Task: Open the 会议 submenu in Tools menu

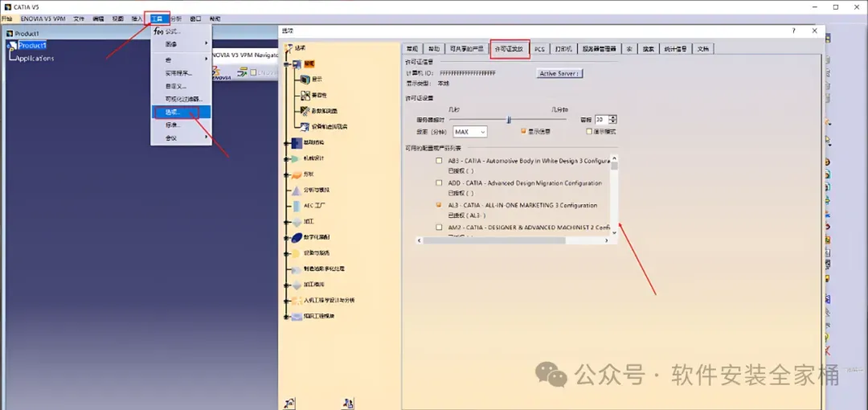Action: [181, 138]
